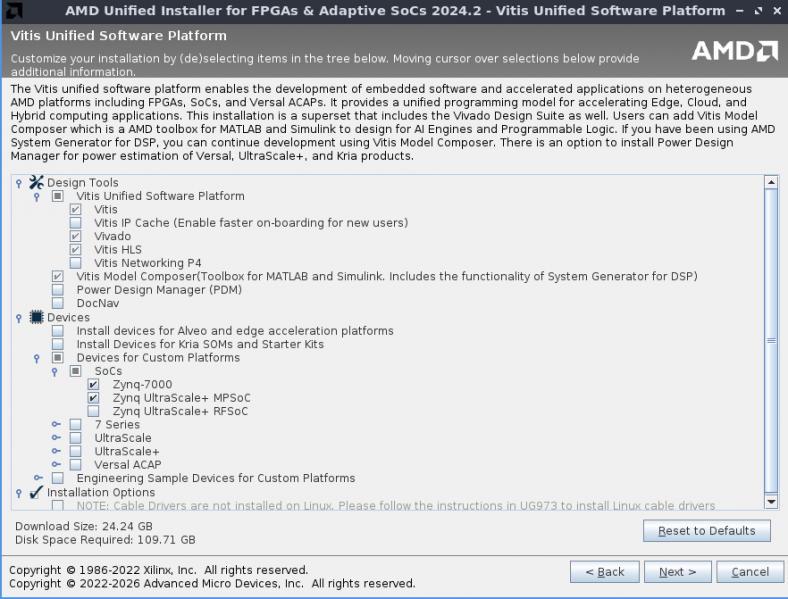
Task: Select the 'Vitis HLS' row text
Action: [118, 249]
